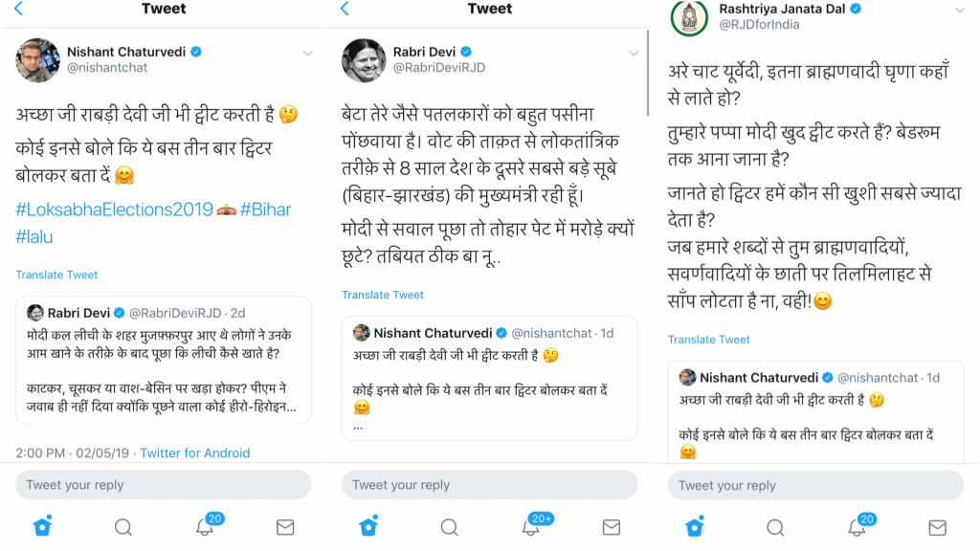Tap Nishant Chaturvedi's large profile picture
The image size is (980, 551).
click(x=38, y=60)
